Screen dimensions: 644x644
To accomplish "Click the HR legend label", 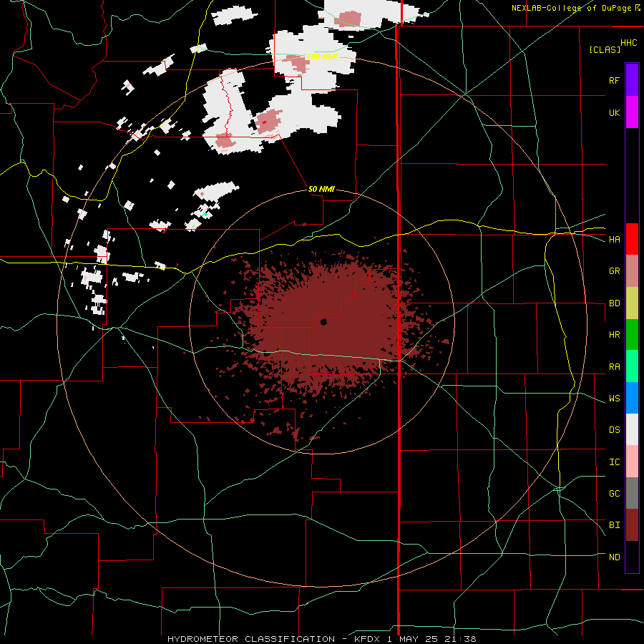I will 614,335.
